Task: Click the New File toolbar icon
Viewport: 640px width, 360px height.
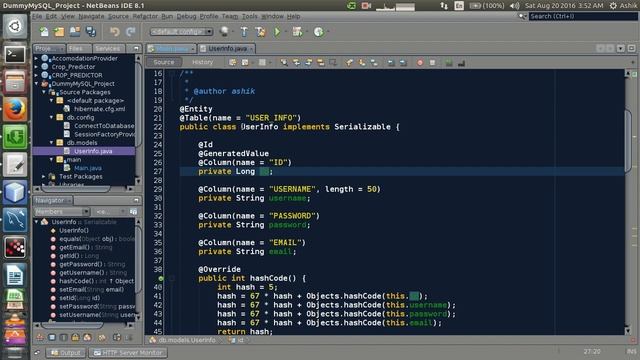Action: [44, 31]
